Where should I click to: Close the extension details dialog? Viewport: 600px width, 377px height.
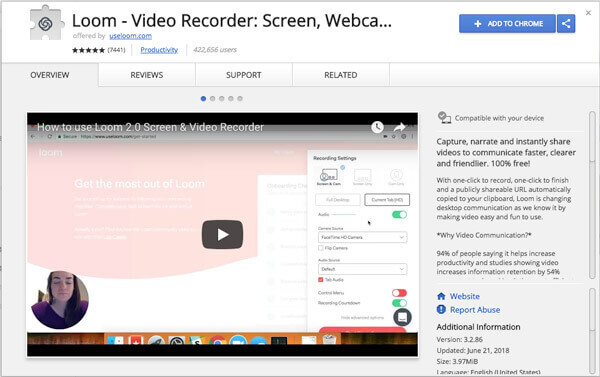(588, 13)
